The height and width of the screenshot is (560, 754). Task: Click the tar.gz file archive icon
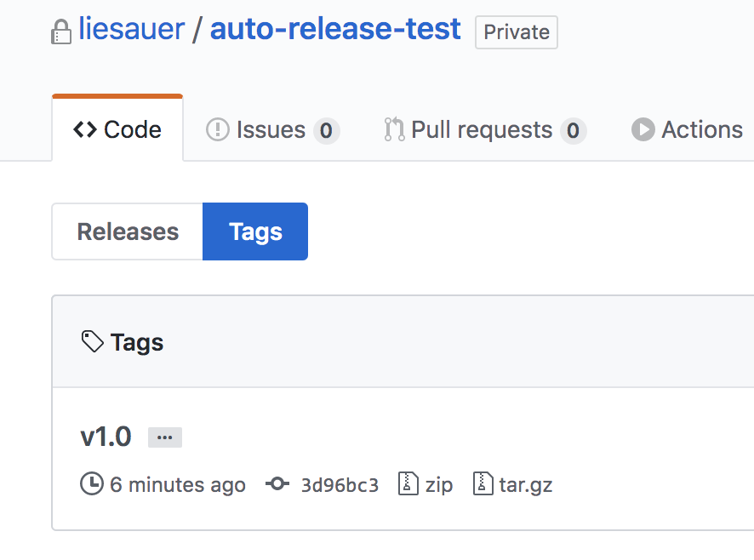(x=483, y=483)
